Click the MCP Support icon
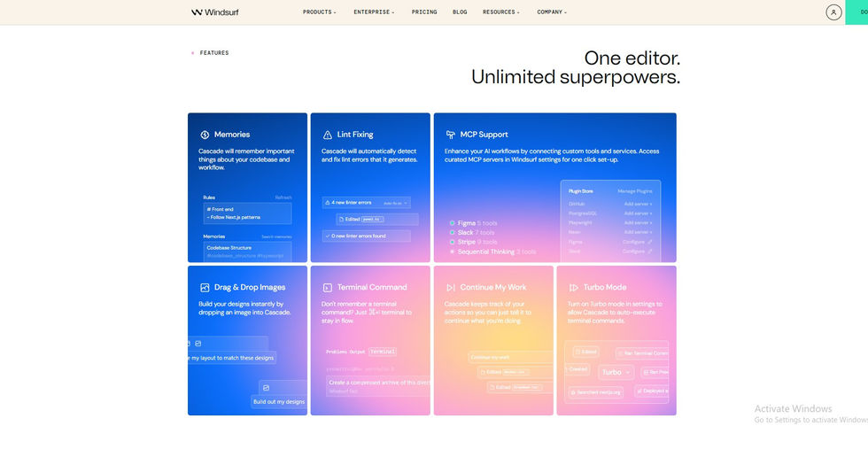 click(x=451, y=135)
